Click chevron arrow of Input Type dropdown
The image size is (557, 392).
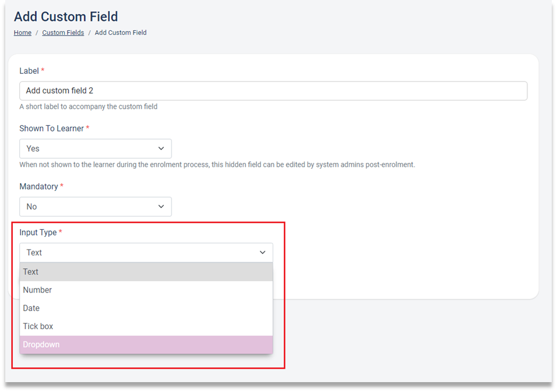263,252
